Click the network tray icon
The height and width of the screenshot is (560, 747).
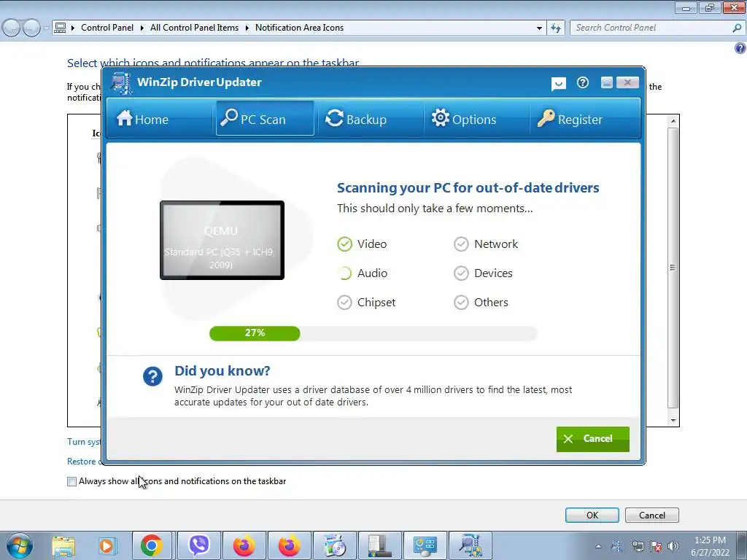click(638, 546)
